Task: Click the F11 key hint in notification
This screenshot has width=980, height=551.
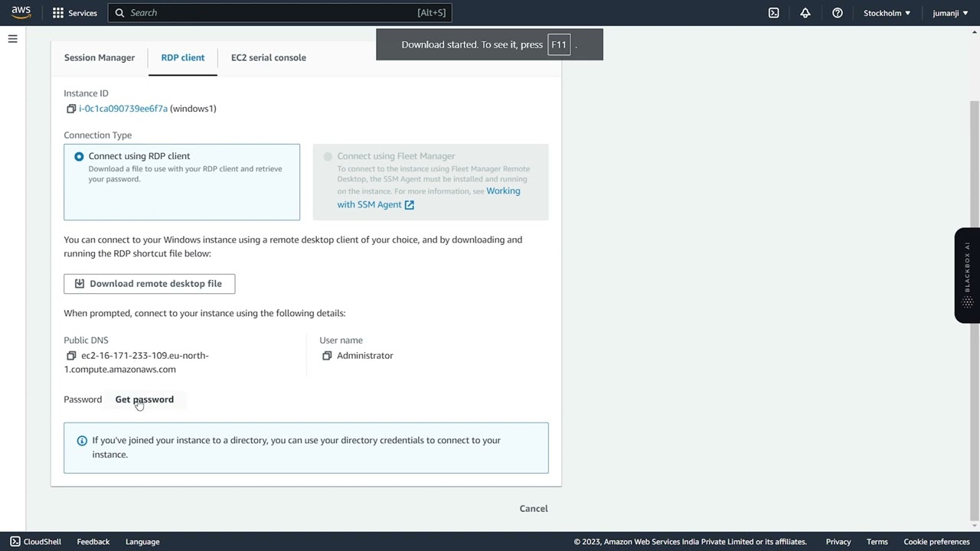Action: point(559,44)
